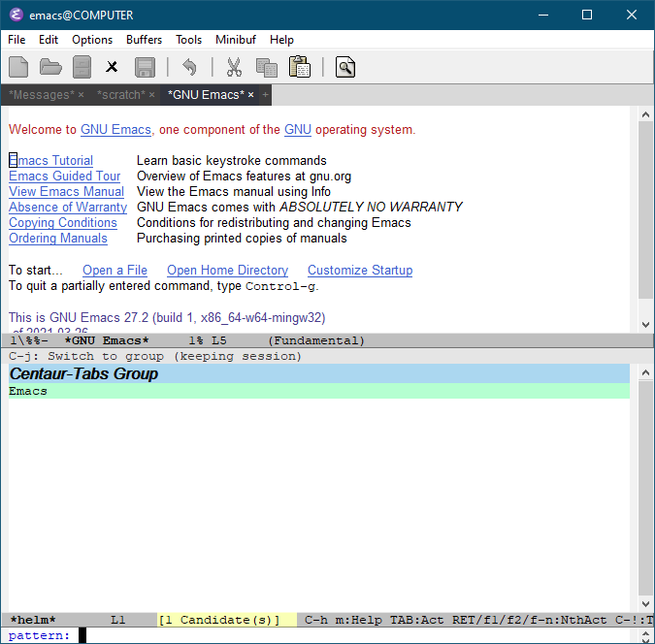The width and height of the screenshot is (655, 644).
Task: Open the Buffers menu
Action: [145, 40]
